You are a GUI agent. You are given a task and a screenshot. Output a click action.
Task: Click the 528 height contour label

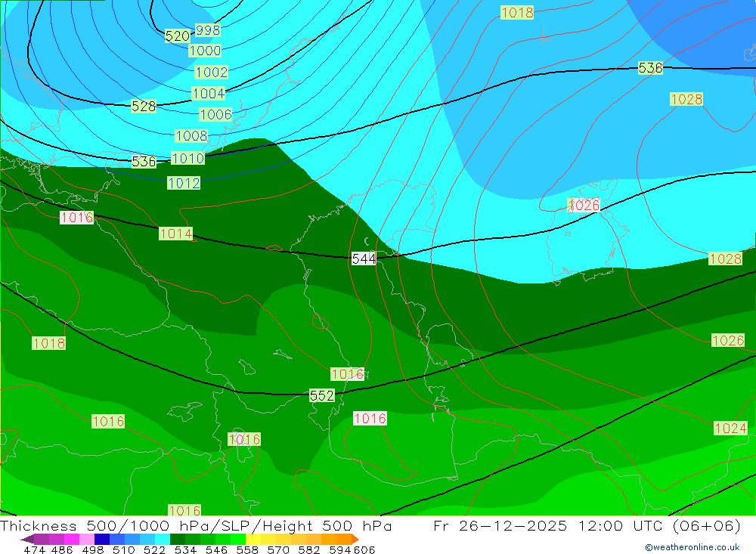pyautogui.click(x=144, y=106)
